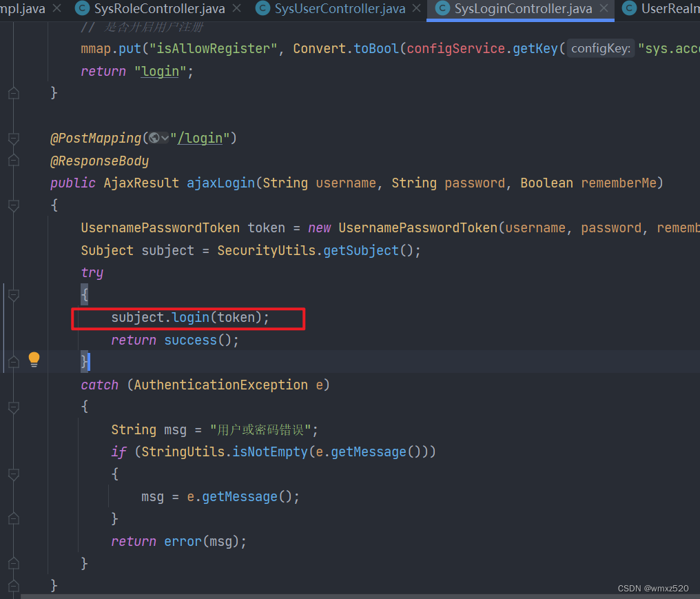This screenshot has height=599, width=700.
Task: Click globe URL icon in @PostMapping
Action: pyautogui.click(x=154, y=138)
